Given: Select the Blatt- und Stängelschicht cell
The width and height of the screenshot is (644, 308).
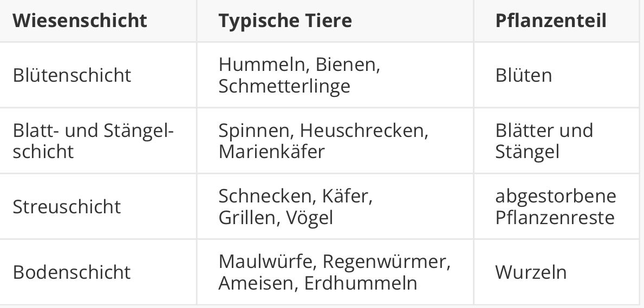Looking at the screenshot, I should point(98,140).
